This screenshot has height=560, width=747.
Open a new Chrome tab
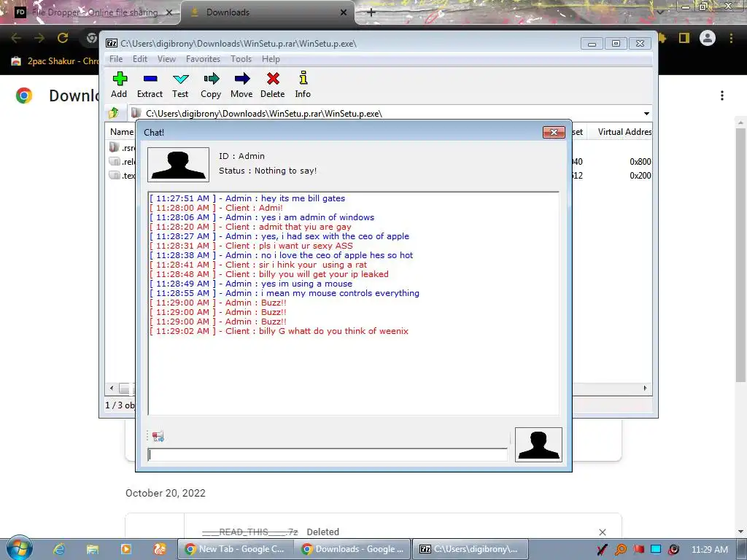pyautogui.click(x=371, y=12)
